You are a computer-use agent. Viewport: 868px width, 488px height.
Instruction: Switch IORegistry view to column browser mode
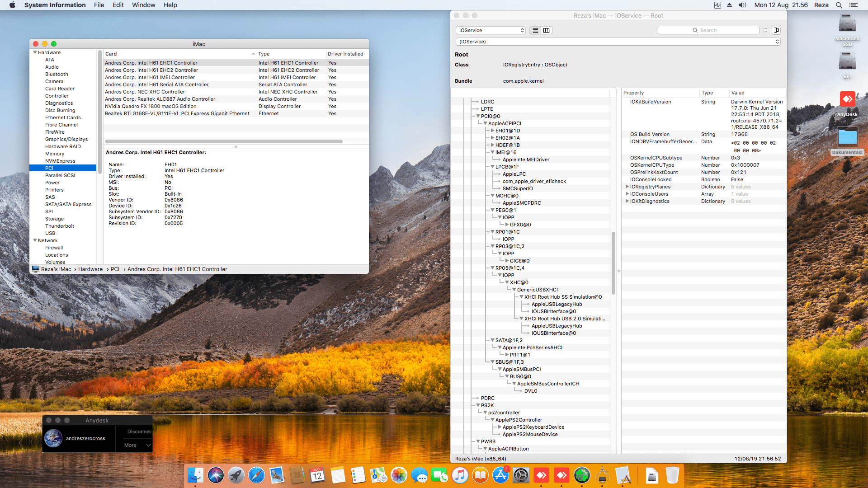coord(546,30)
